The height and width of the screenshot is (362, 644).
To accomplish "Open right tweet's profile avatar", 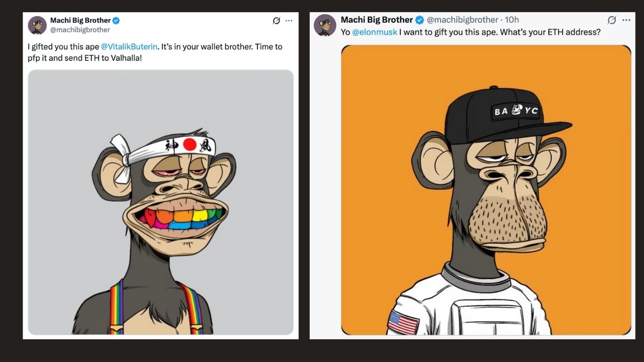I will 325,25.
